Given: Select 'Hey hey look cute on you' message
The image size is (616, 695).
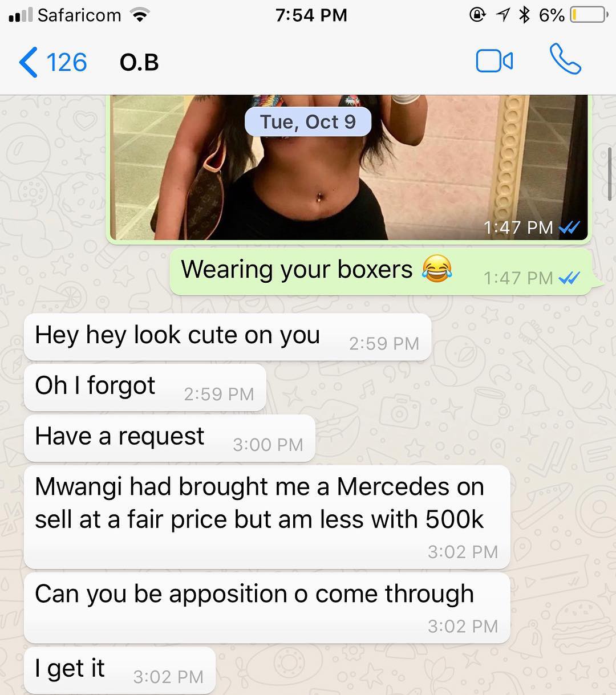Looking at the screenshot, I should [228, 337].
